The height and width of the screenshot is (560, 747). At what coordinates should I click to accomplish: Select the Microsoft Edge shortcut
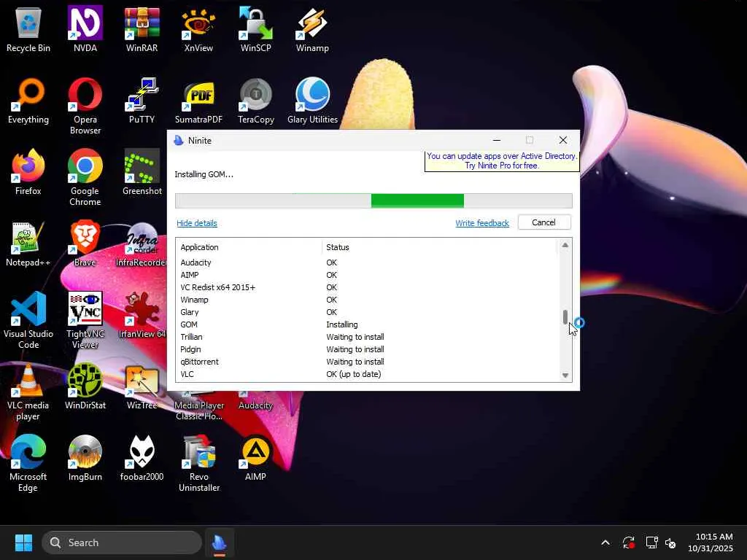pyautogui.click(x=28, y=463)
